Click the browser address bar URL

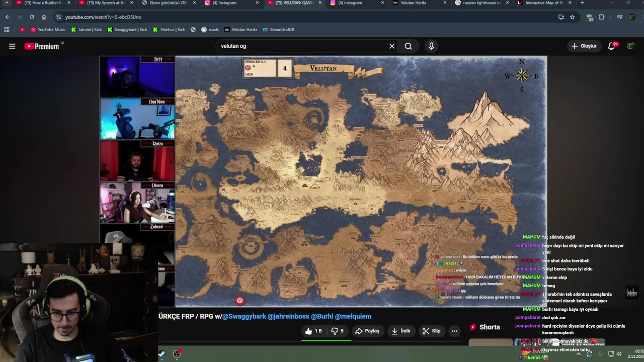tap(103, 17)
